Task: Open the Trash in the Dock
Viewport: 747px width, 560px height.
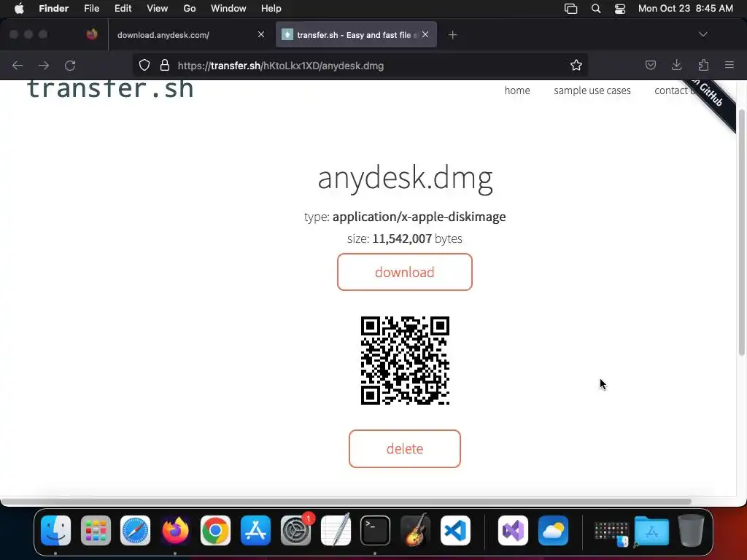Action: point(692,531)
